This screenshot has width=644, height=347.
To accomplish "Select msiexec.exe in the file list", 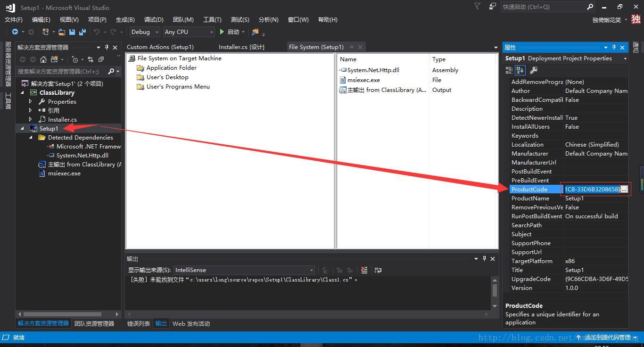I will pyautogui.click(x=363, y=80).
